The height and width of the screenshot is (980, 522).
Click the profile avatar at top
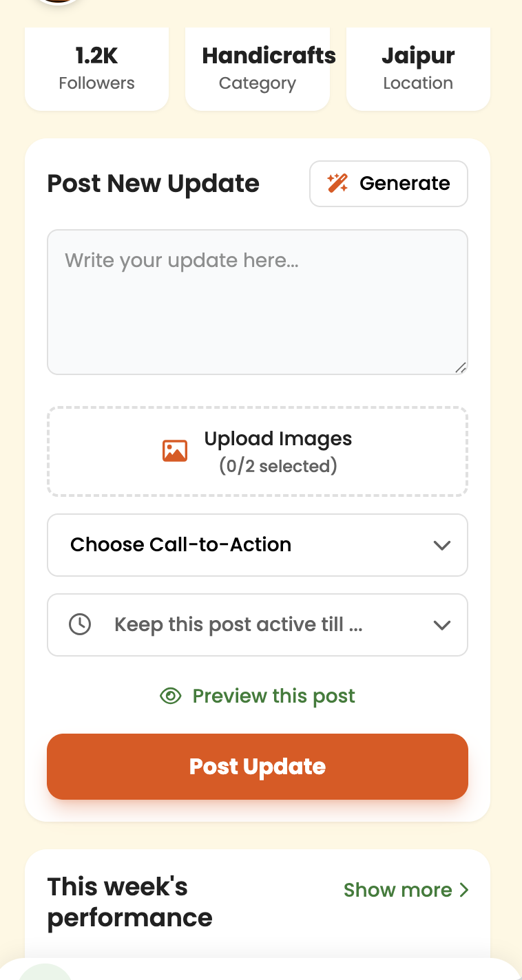58,3
